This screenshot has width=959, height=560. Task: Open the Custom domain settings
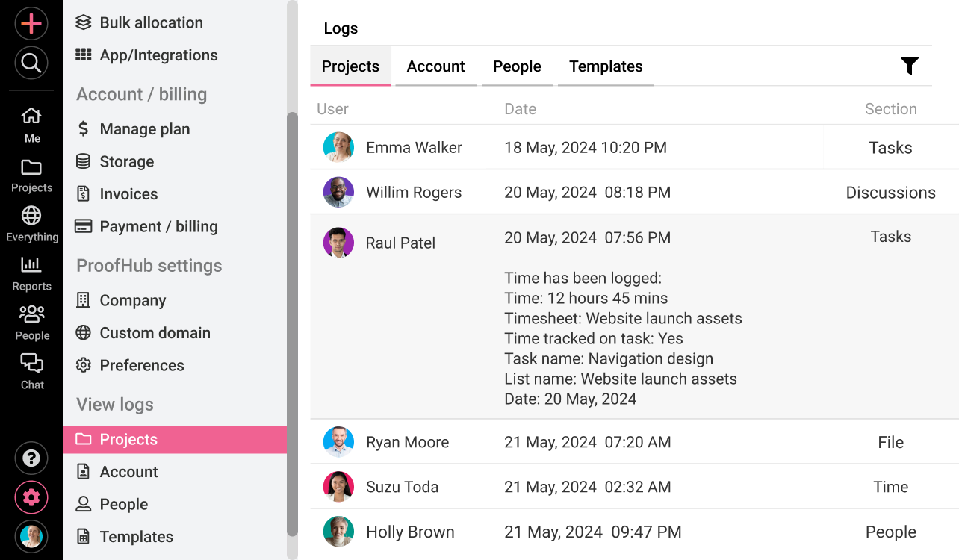155,332
